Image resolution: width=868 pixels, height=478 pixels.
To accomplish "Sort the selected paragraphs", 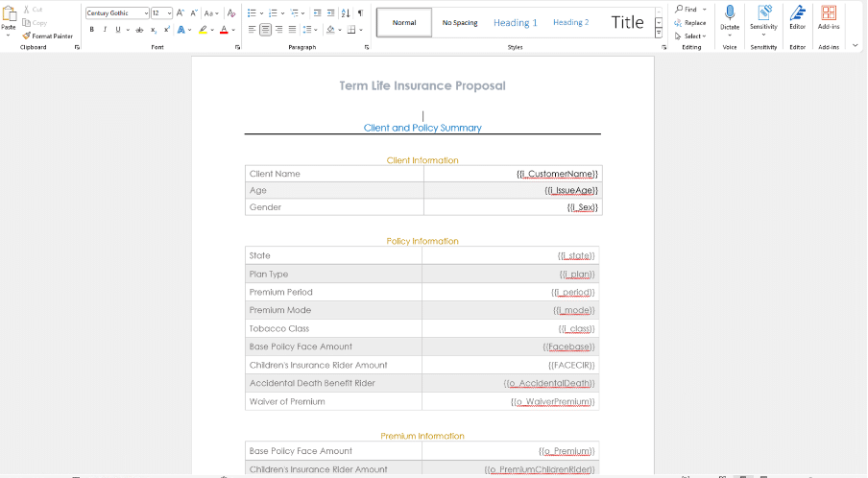I will 346,13.
